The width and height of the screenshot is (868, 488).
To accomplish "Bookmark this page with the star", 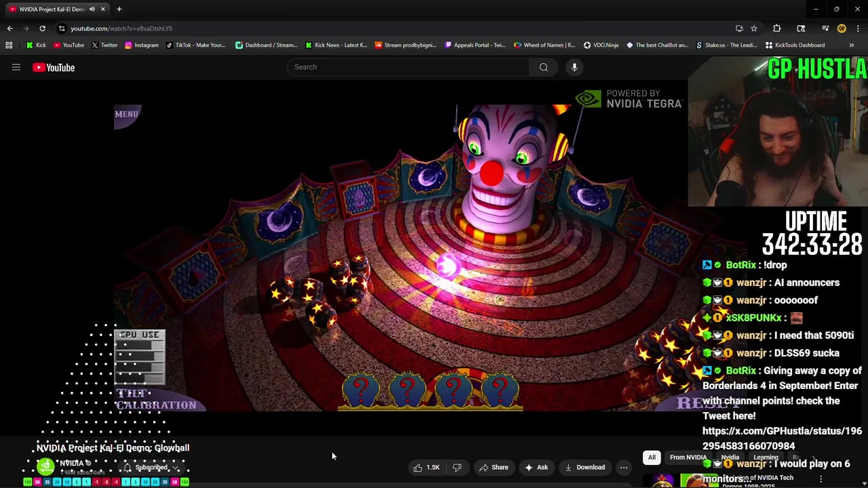I will point(754,28).
